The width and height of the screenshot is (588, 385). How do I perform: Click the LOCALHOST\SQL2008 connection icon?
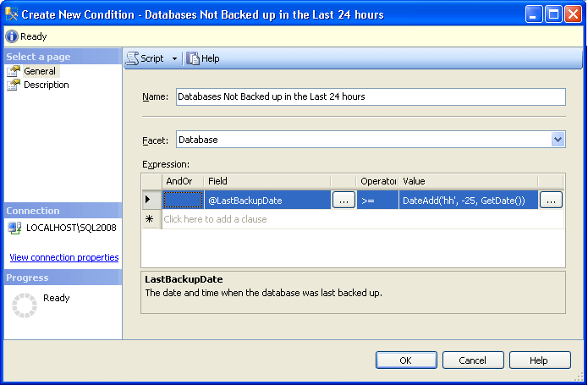pyautogui.click(x=14, y=228)
